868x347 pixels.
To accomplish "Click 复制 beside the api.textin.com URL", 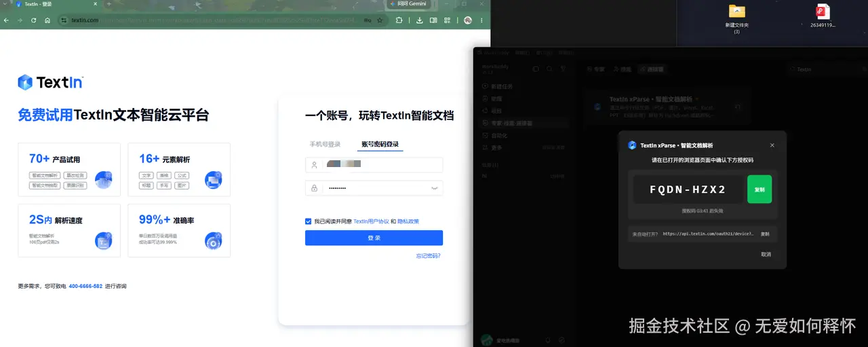I will tap(765, 234).
